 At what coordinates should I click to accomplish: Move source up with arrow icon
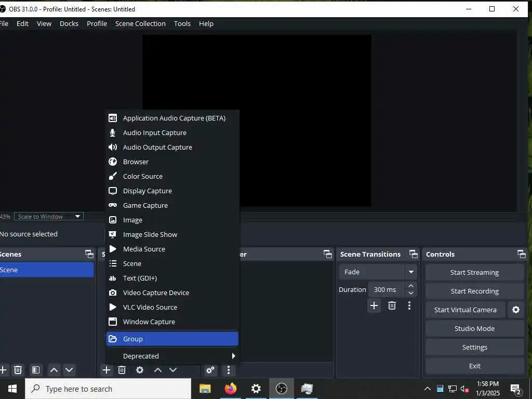tap(158, 370)
